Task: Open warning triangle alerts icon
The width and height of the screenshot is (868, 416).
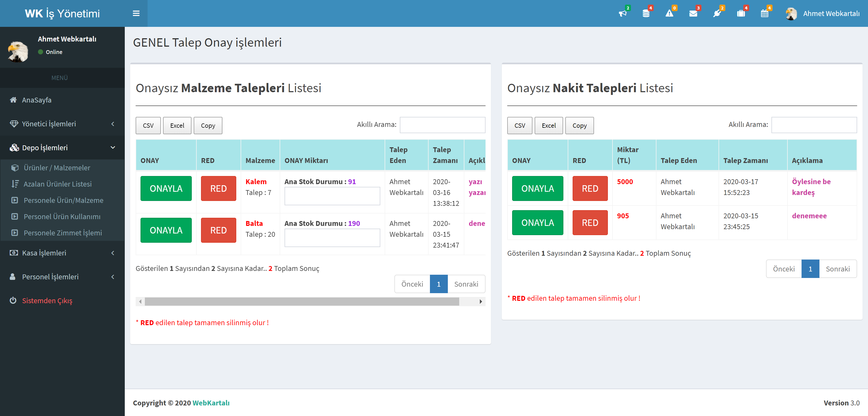Action: click(x=669, y=14)
